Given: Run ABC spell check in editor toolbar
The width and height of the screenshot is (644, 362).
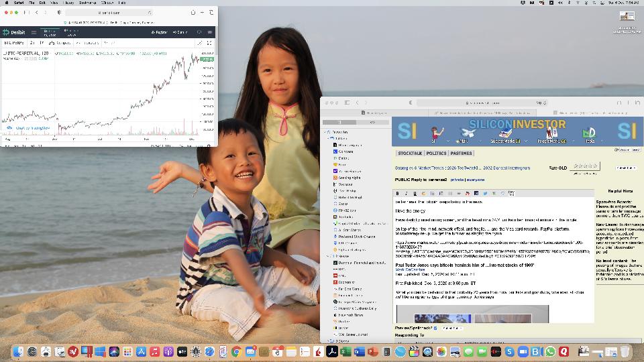Looking at the screenshot, I should (511, 193).
